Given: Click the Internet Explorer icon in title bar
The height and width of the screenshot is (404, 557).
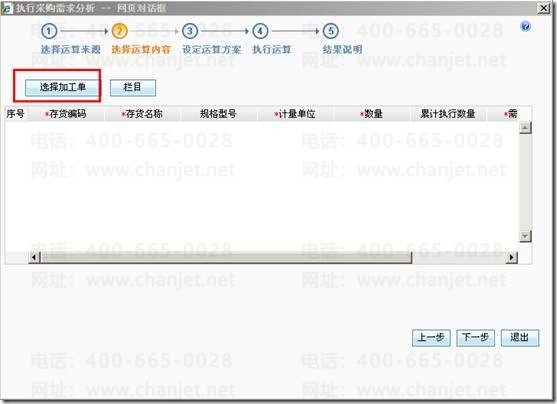Looking at the screenshot, I should tap(6, 9).
